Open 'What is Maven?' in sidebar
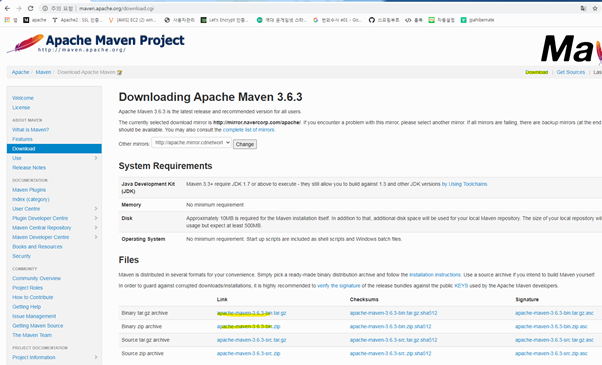The image size is (602, 365). point(30,130)
